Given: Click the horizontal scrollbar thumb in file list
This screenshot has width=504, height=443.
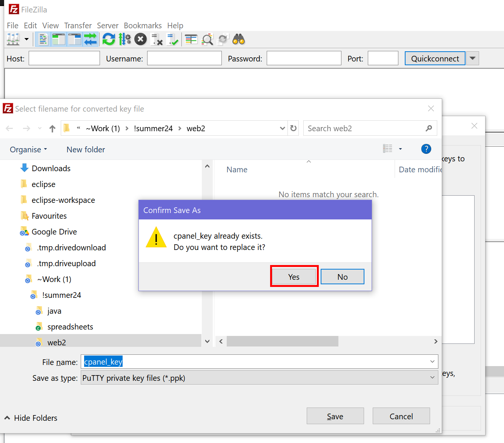Looking at the screenshot, I should coord(283,341).
